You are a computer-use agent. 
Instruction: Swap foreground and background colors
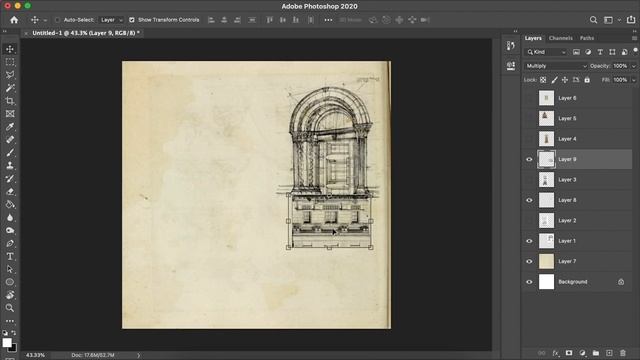[14, 333]
